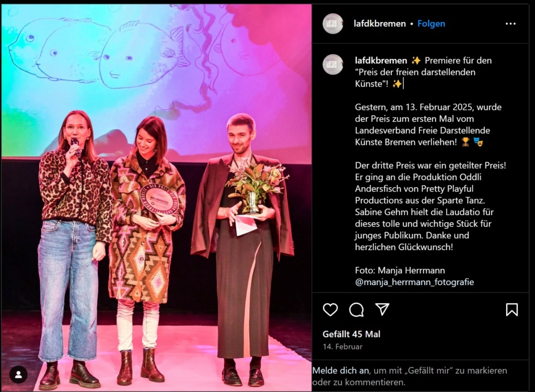The width and height of the screenshot is (535, 392).
Task: Open lafdkbremen profile from header username
Action: [379, 23]
